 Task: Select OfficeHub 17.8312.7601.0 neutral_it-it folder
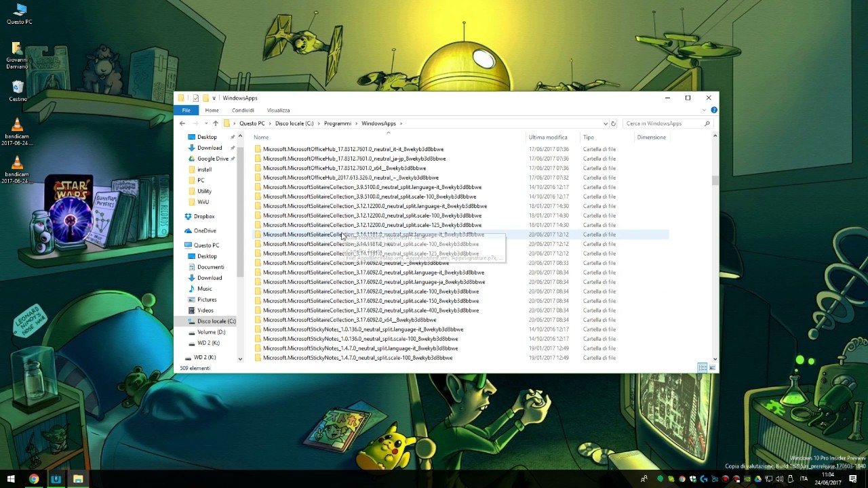353,149
